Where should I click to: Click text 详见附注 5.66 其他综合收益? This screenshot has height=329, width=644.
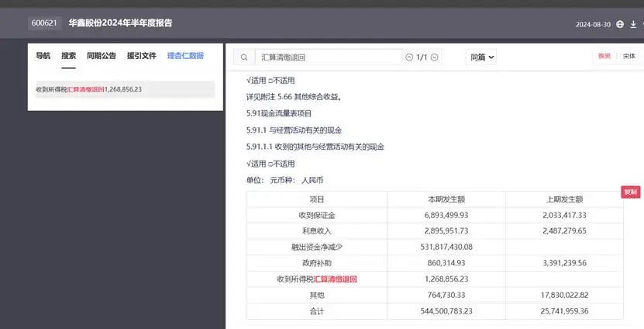294,97
